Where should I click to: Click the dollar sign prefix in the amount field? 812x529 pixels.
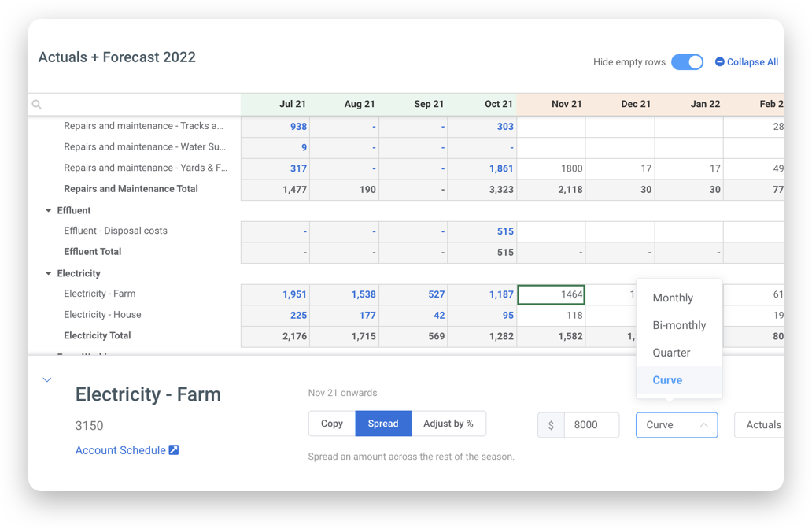pyautogui.click(x=551, y=424)
